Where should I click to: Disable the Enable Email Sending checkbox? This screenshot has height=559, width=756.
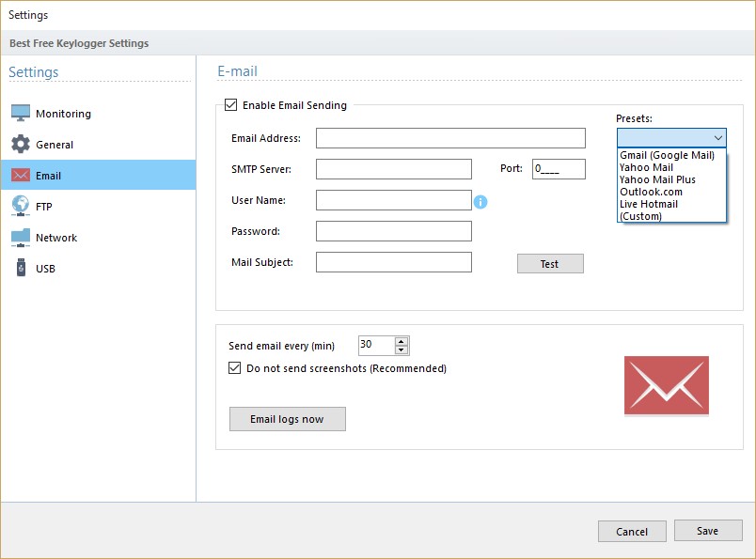pos(228,105)
